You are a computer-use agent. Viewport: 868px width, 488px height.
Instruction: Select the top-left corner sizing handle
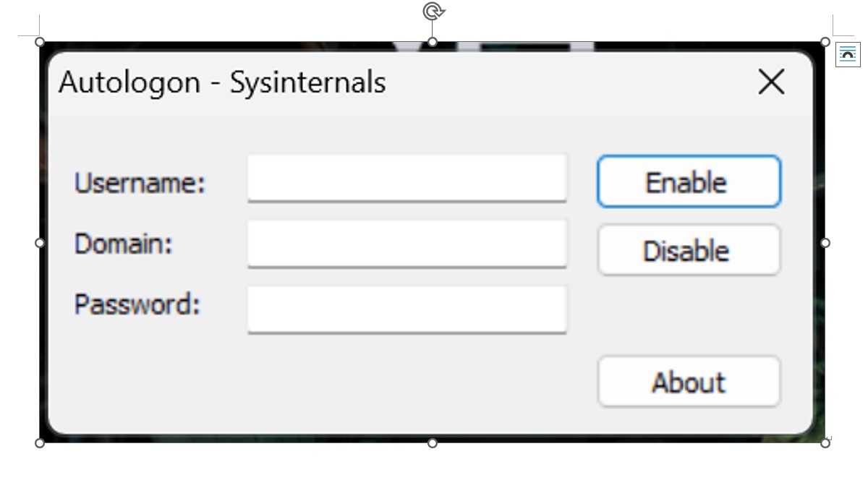click(x=40, y=42)
